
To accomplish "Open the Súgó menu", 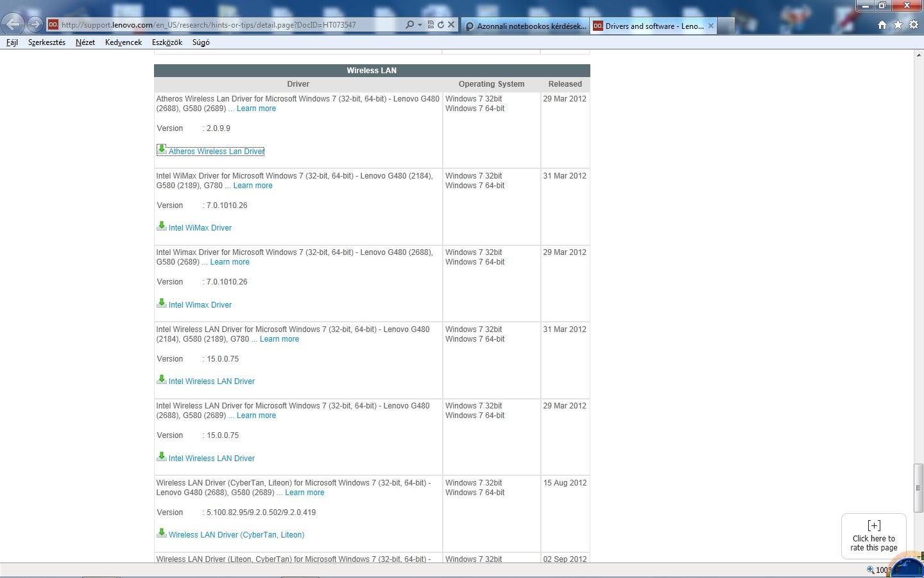I will 201,42.
